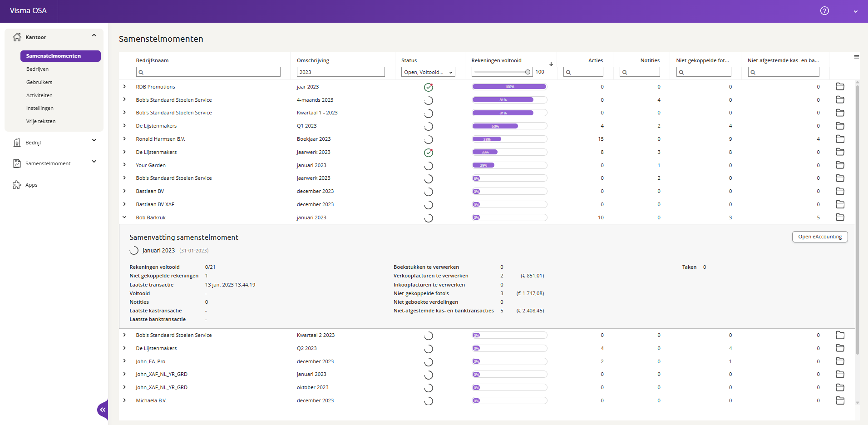Viewport: 868px width, 425px height.
Task: Open the user menu chevron in the header
Action: [x=856, y=11]
